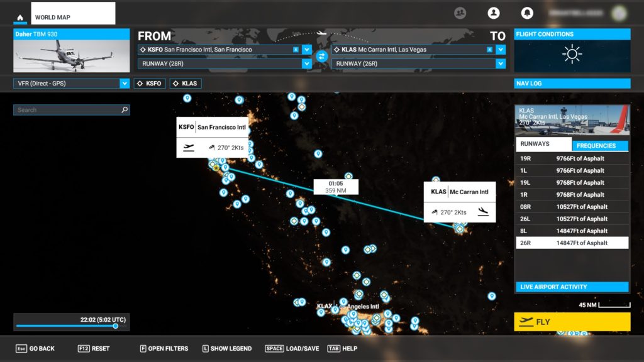
Task: Click the search magnifier icon
Action: [125, 110]
